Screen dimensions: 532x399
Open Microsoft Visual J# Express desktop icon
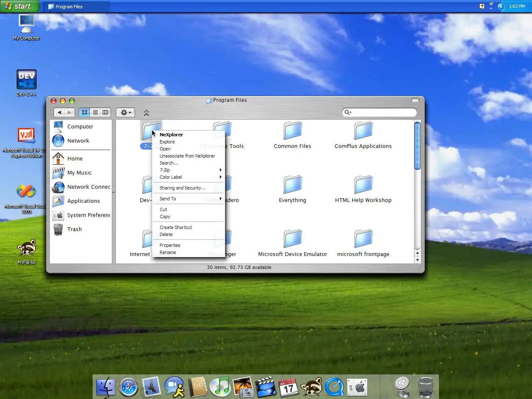pos(26,143)
